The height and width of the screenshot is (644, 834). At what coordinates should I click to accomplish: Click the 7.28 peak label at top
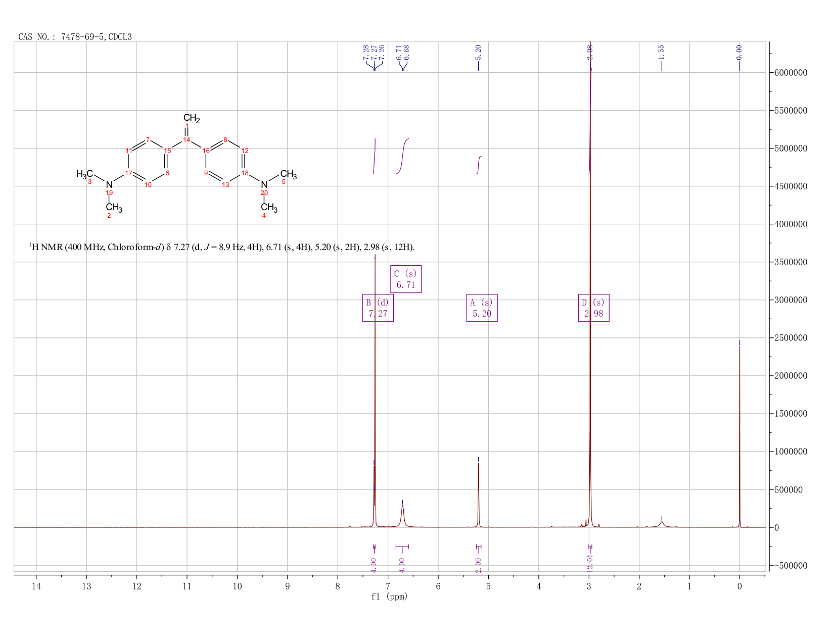[x=366, y=52]
